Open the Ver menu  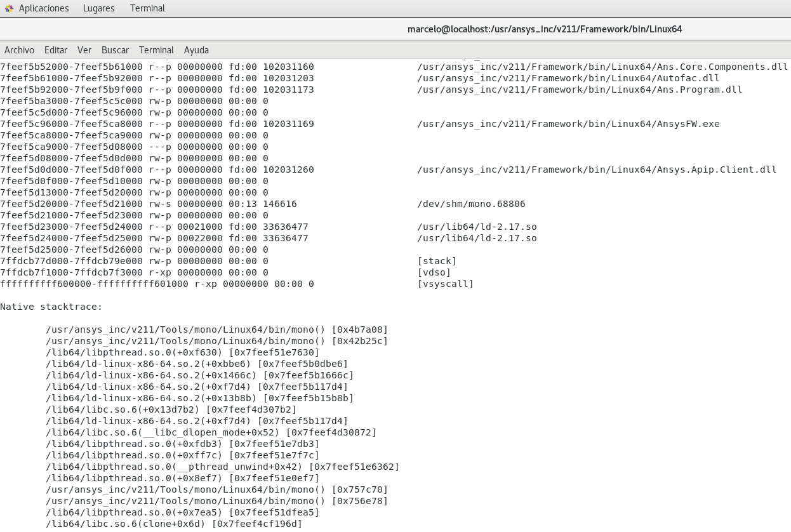[x=84, y=50]
